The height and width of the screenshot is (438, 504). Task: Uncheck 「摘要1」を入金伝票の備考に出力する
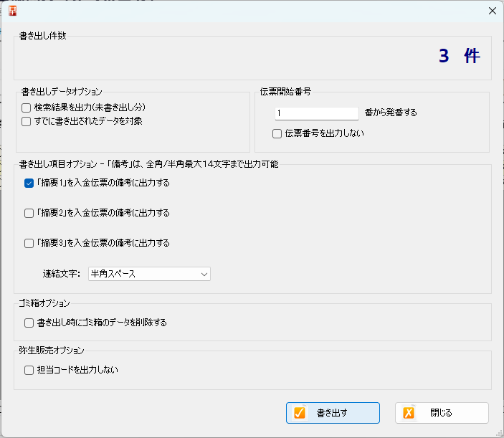point(29,183)
